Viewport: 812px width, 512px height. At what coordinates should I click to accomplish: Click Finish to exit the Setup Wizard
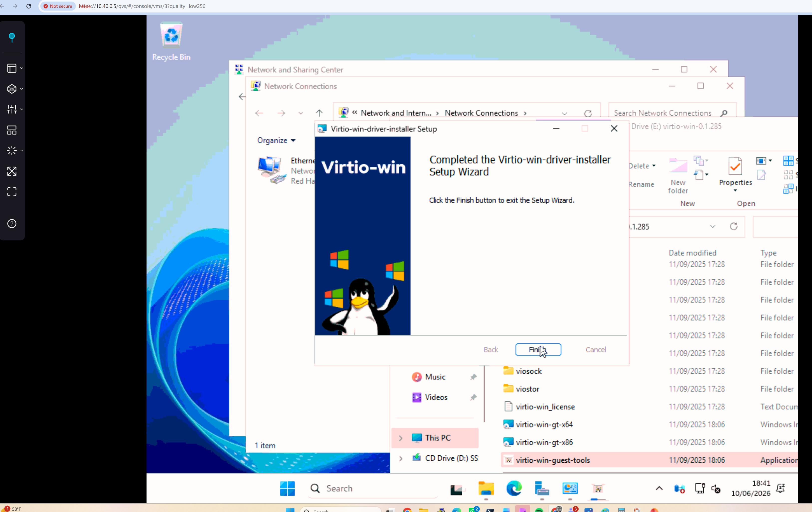click(x=538, y=350)
